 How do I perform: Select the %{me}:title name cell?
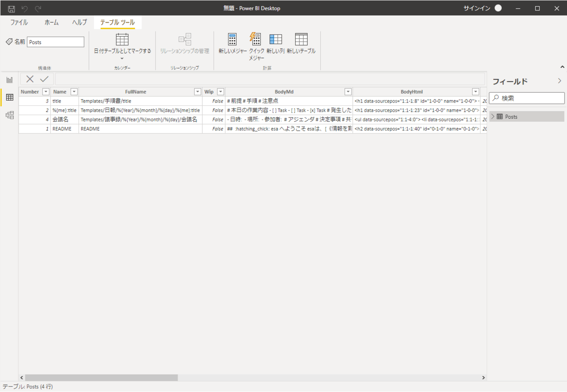65,110
